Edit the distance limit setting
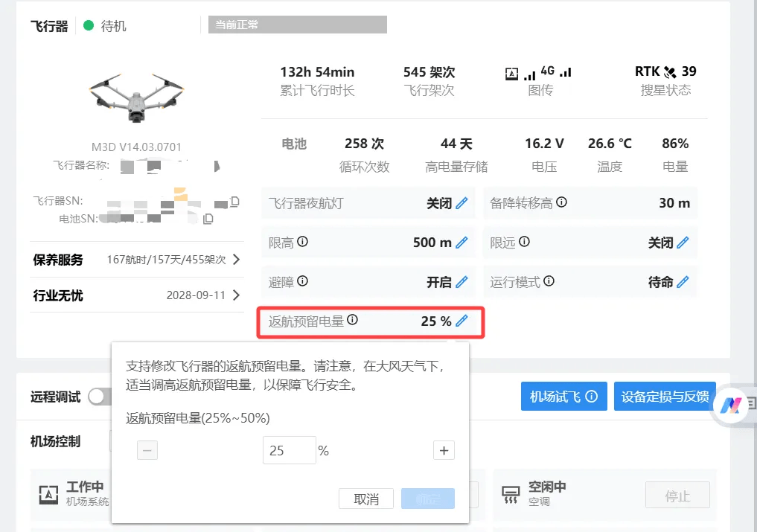Image resolution: width=757 pixels, height=532 pixels. [683, 243]
